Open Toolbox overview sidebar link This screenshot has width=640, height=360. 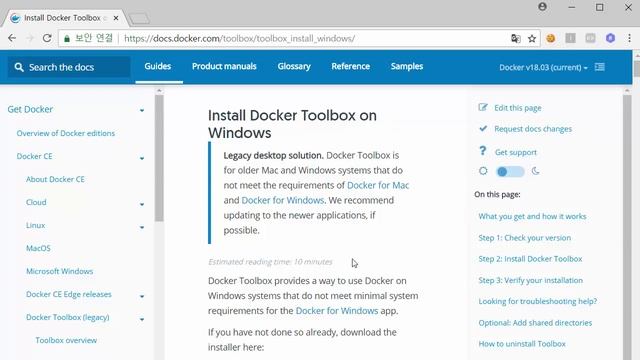pos(66,340)
